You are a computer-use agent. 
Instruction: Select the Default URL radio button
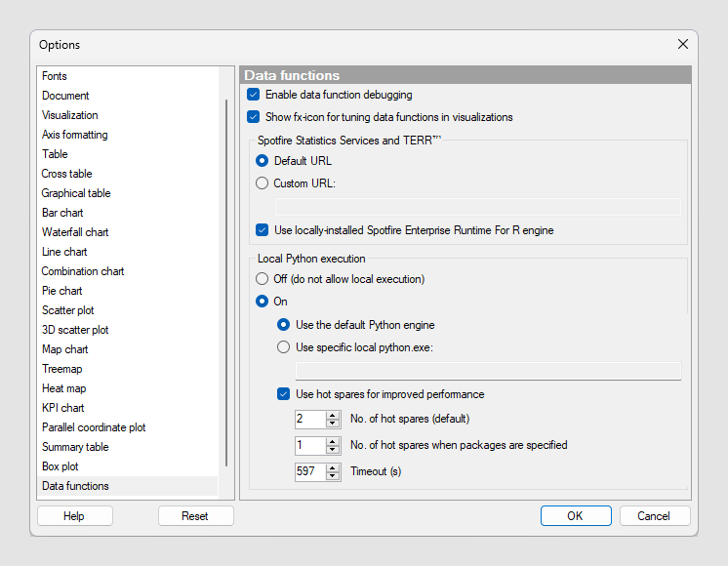[262, 161]
